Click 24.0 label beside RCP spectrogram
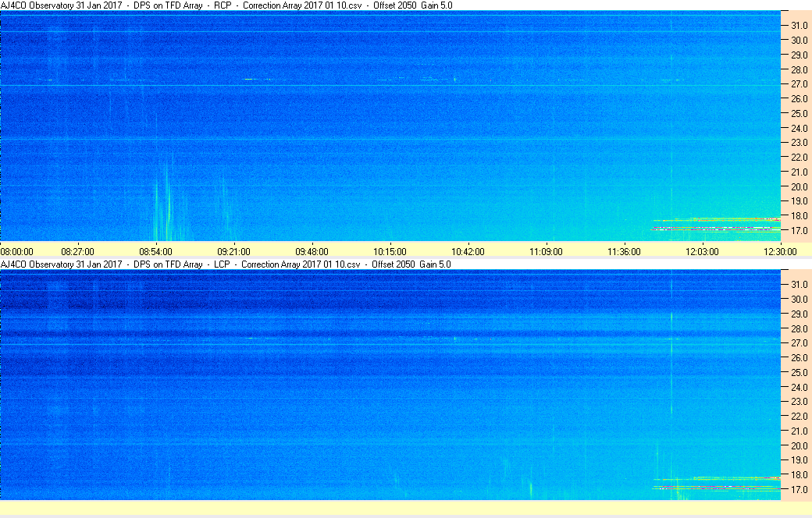Screen dimensions: 812x518 pos(799,128)
